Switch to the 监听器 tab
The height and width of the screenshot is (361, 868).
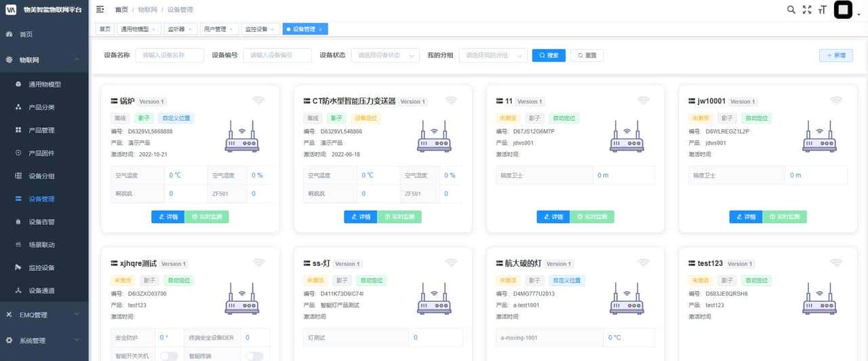point(182,29)
